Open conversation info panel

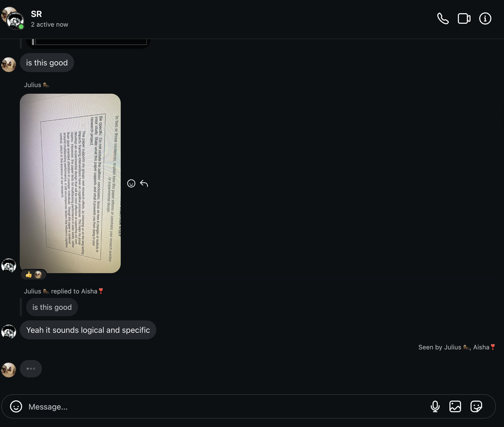coord(485,18)
